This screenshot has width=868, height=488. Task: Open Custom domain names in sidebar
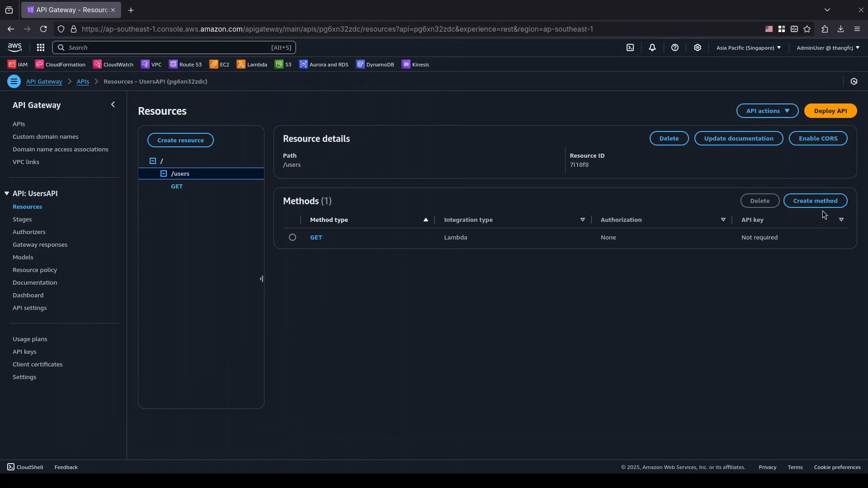click(x=45, y=137)
